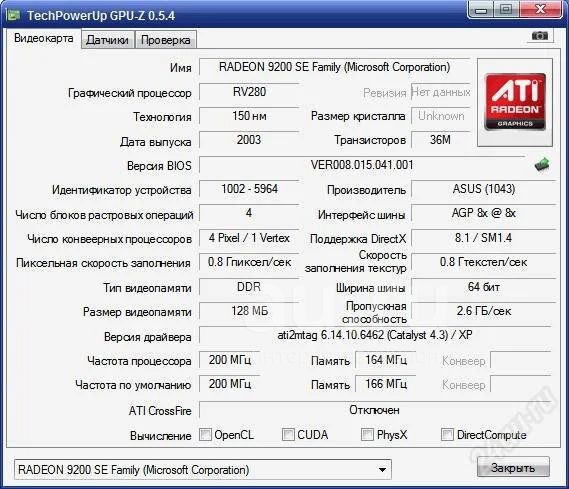Click the dropdown arrow of the card selector
This screenshot has height=489, width=569.
point(382,470)
